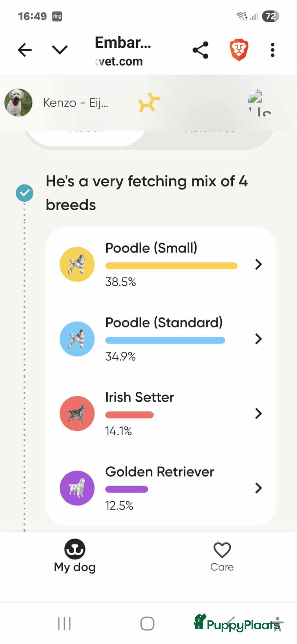297x644 pixels.
Task: Expand Golden Retriever details chevron
Action: (258, 488)
